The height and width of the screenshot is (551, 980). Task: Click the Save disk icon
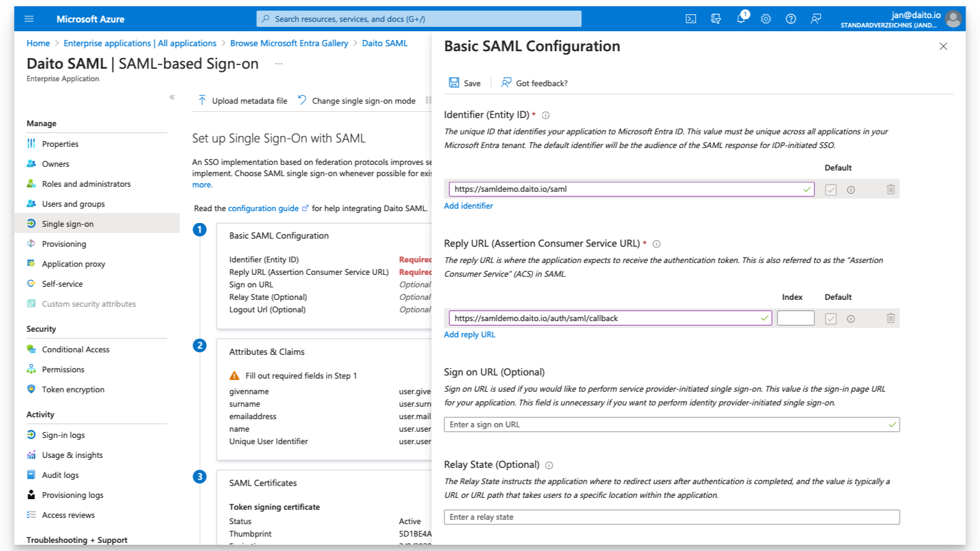tap(454, 82)
